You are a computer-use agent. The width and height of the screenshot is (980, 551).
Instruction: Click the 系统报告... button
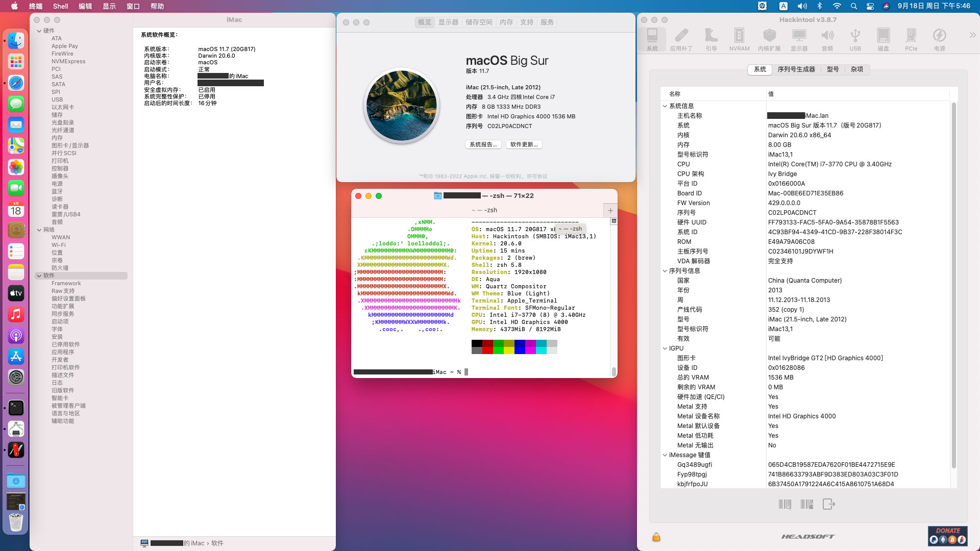pos(482,144)
